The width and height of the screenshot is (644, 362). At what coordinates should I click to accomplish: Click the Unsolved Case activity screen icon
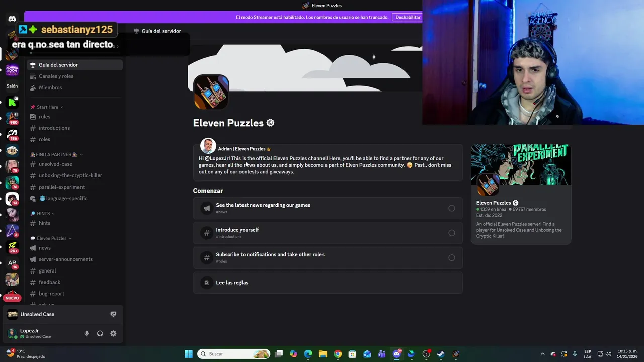tap(113, 314)
